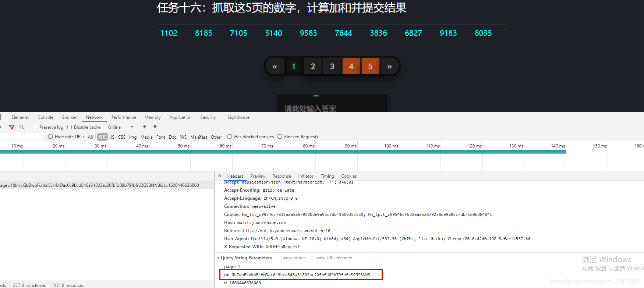Click page 2 pagination button
Viewport: 644px width, 288px height.
coord(313,66)
